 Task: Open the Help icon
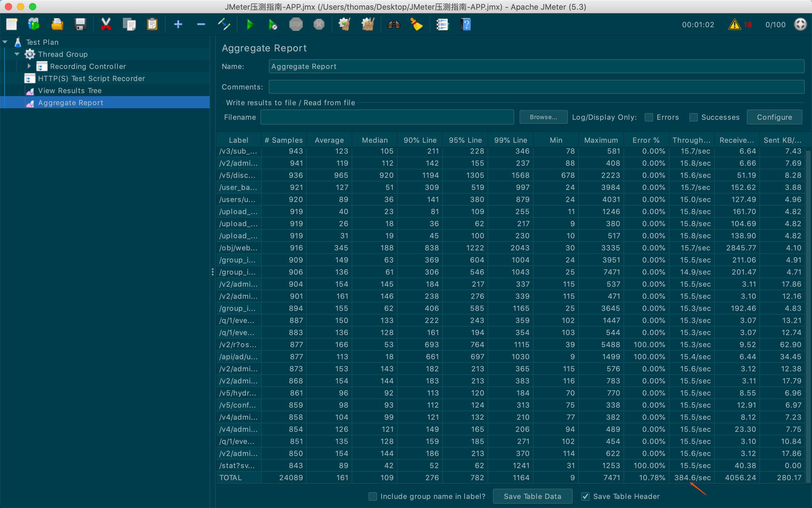[x=466, y=24]
